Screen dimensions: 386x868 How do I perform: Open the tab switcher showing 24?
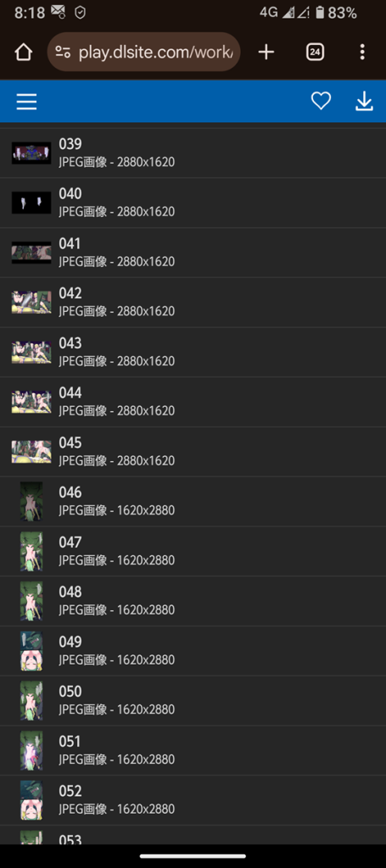(x=315, y=52)
